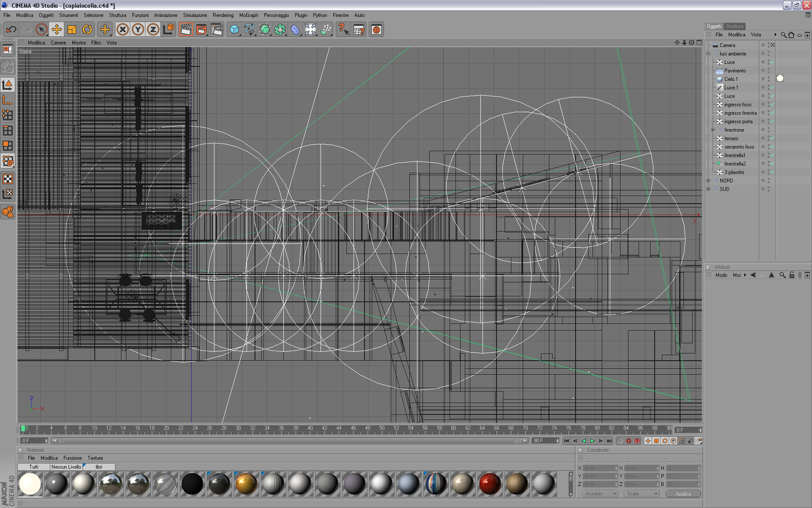Toggle the checkmark on the ingresso porta light
Screen dimensions: 812x508
click(x=773, y=121)
